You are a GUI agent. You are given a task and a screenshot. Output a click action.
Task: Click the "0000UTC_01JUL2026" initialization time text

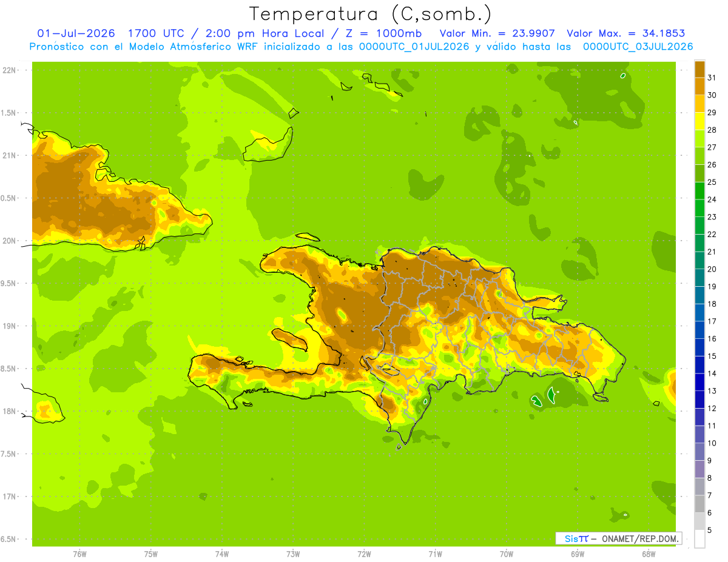coord(414,47)
